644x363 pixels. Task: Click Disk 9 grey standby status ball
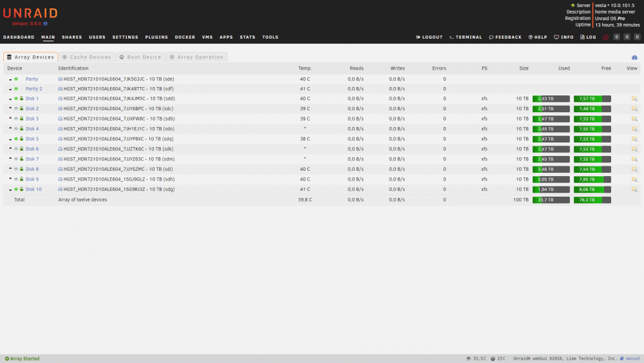point(16,179)
